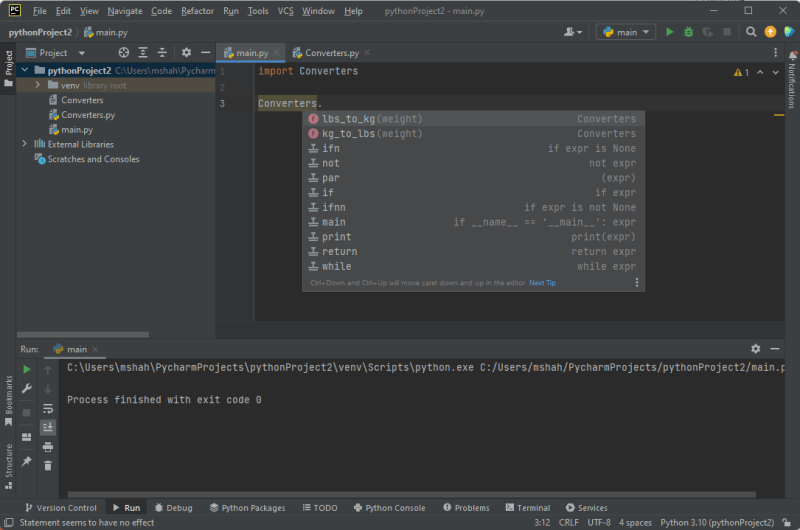Close the Converters.py tab
Screen dimensions: 800x530
tap(367, 53)
